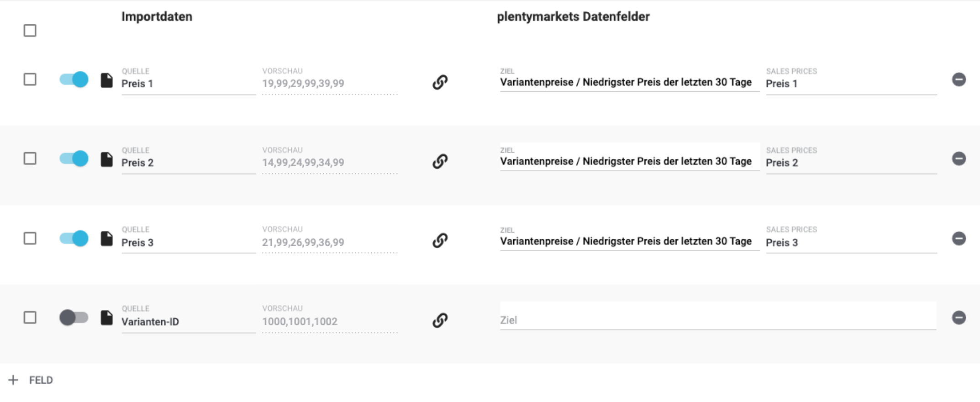Remove the Preis 1 mapping row

pos(959,79)
